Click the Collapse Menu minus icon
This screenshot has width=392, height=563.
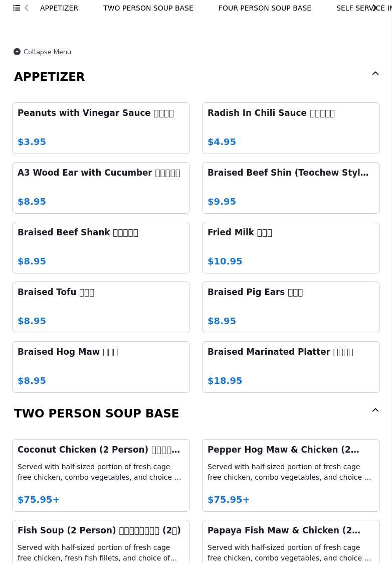click(17, 52)
